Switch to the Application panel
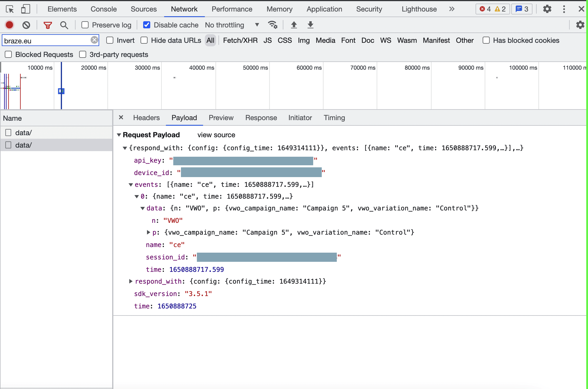Image resolution: width=588 pixels, height=389 pixels. coord(324,9)
